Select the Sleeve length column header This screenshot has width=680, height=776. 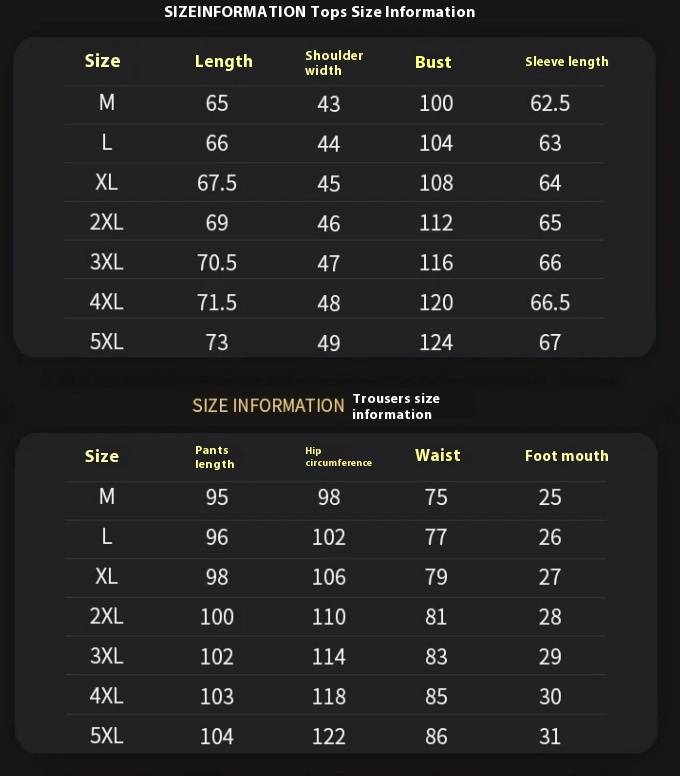click(566, 62)
